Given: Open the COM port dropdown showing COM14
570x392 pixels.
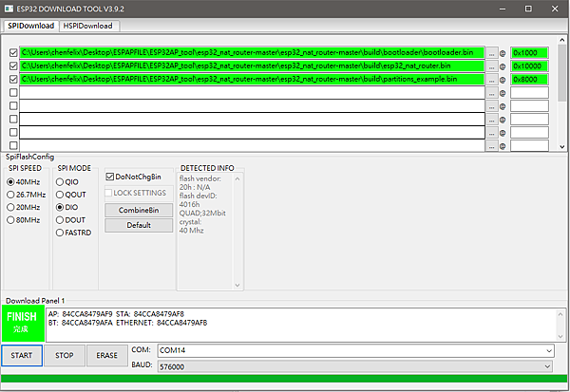Looking at the screenshot, I should click(x=356, y=350).
